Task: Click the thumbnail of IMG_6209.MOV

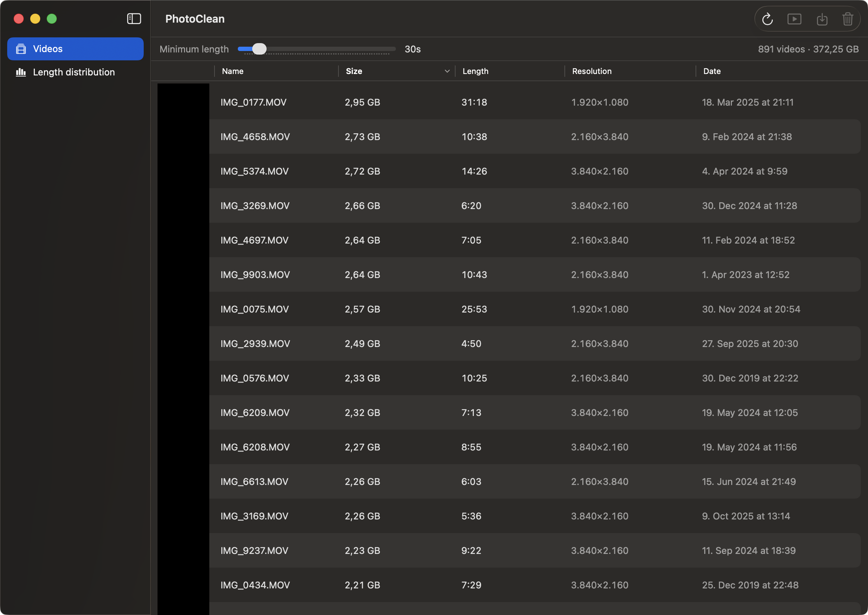Action: tap(183, 412)
